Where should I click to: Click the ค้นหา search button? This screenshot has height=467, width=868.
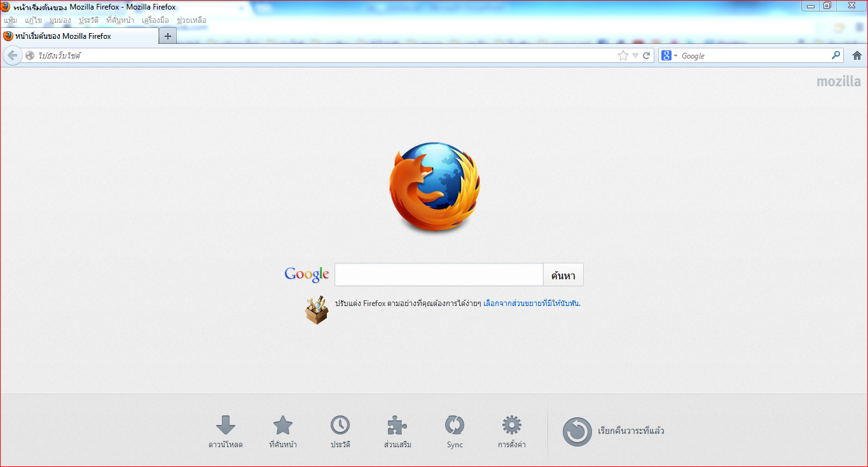tap(563, 275)
